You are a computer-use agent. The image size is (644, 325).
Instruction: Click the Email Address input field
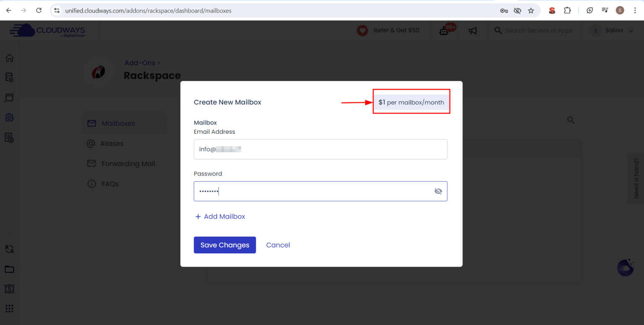tap(320, 149)
